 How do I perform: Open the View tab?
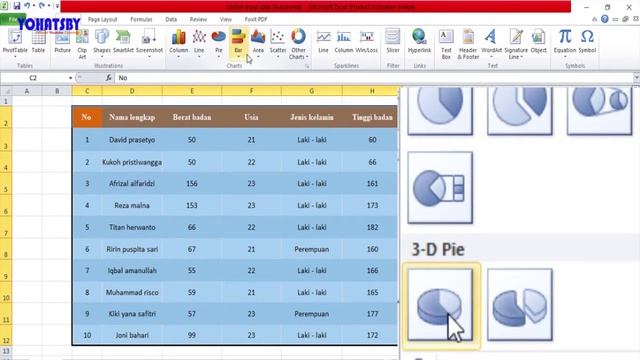click(x=226, y=19)
